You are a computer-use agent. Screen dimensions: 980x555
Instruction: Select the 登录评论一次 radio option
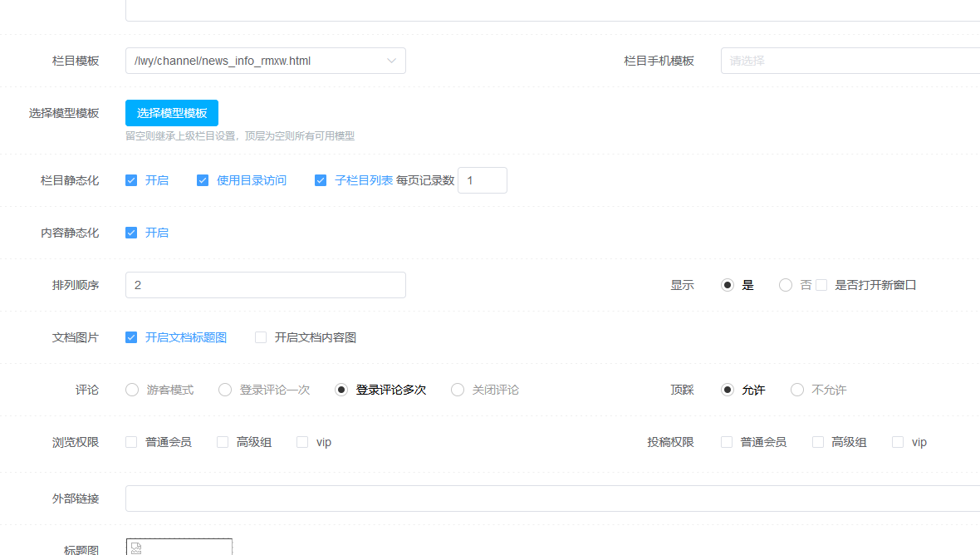[225, 390]
